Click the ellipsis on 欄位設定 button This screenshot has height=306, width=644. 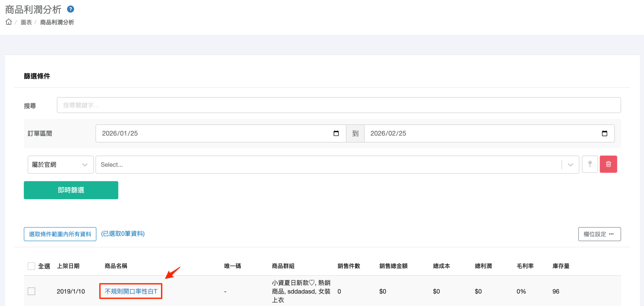coord(611,234)
